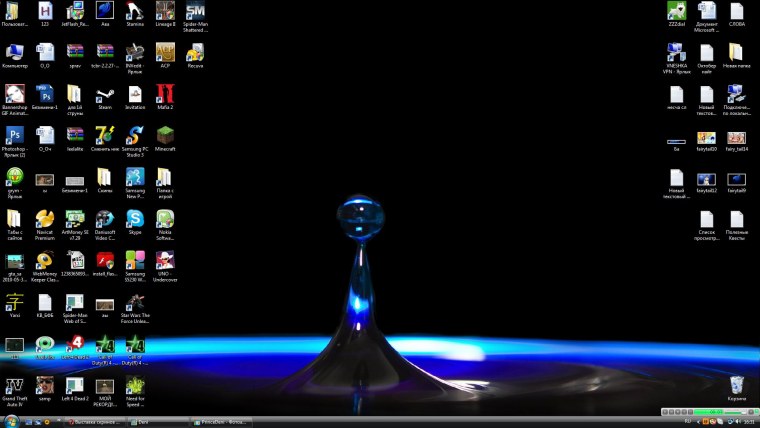Viewport: 760px width, 428px height.
Task: Select the WebMoney Keeper Classic icon
Action: (44, 261)
